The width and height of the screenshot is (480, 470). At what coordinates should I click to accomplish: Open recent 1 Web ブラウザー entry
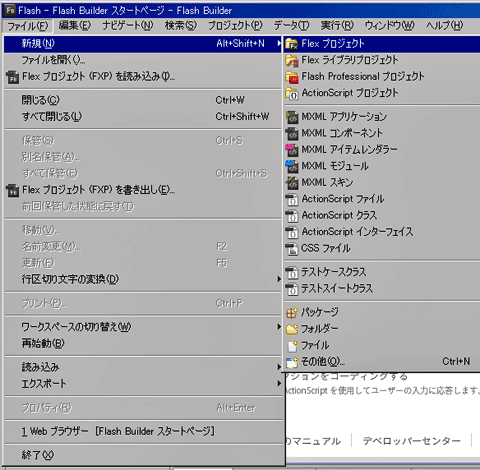coord(143,431)
